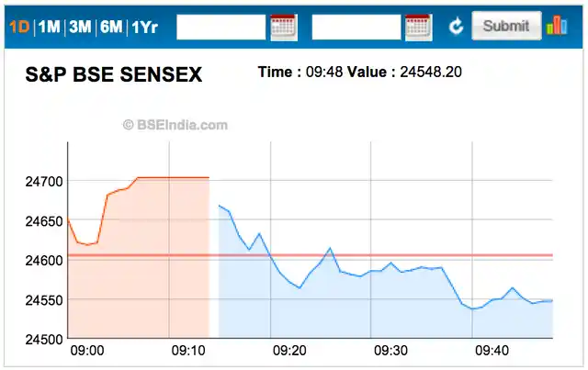
Task: Select the 1D time range
Action: point(19,27)
